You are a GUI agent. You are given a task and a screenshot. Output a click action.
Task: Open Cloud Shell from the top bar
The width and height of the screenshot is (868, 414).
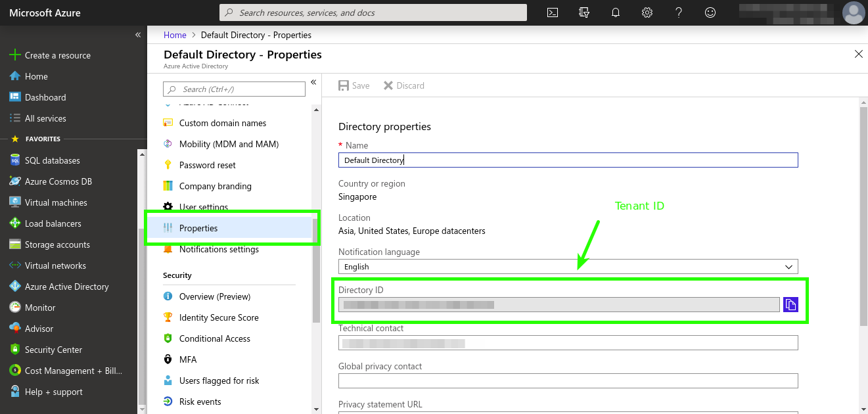[553, 12]
